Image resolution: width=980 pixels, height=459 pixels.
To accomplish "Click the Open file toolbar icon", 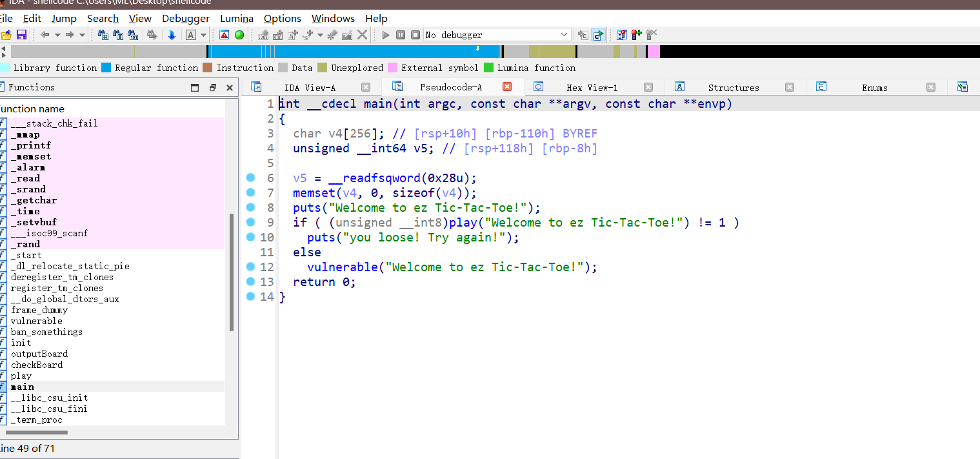I will click(x=6, y=35).
